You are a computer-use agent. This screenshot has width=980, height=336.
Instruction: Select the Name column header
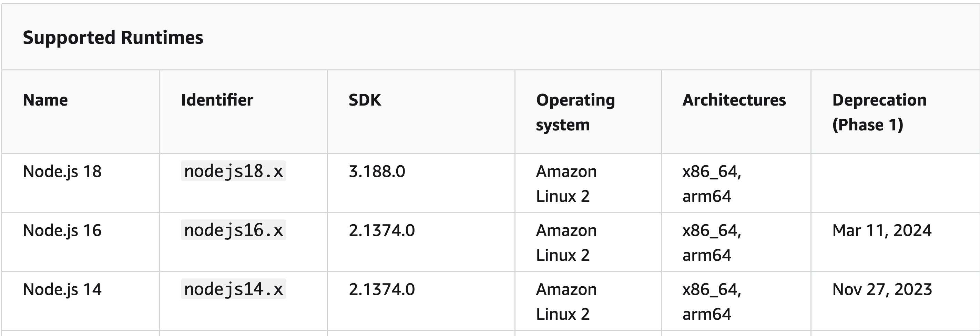coord(45,100)
